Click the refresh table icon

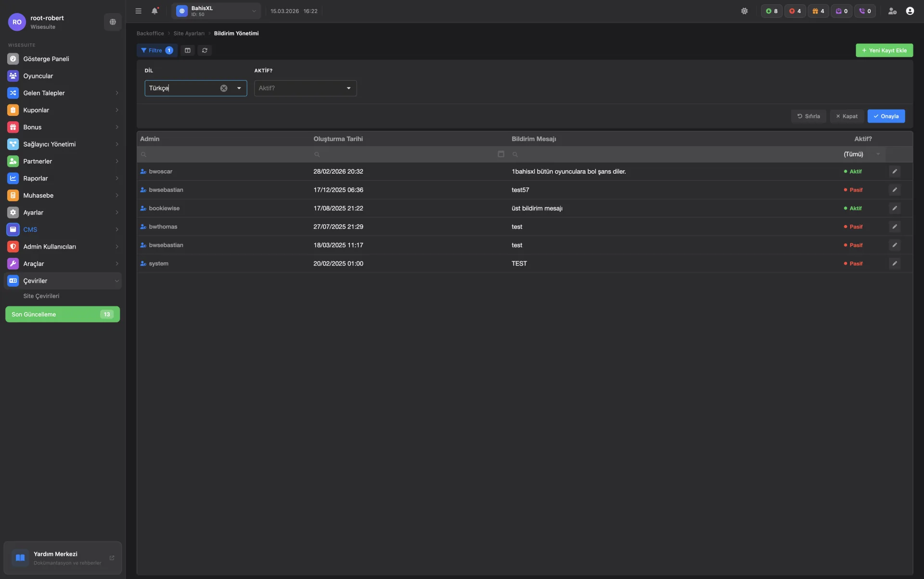[205, 50]
